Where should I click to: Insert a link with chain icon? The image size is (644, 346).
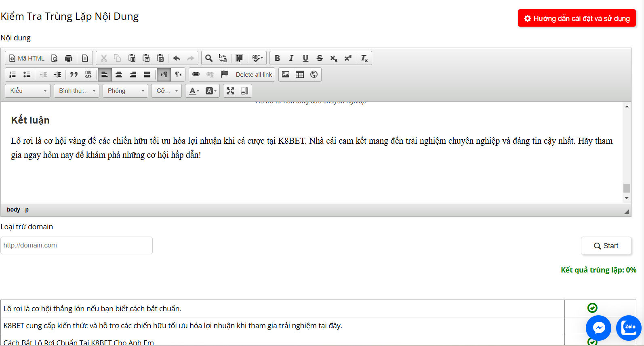click(196, 74)
